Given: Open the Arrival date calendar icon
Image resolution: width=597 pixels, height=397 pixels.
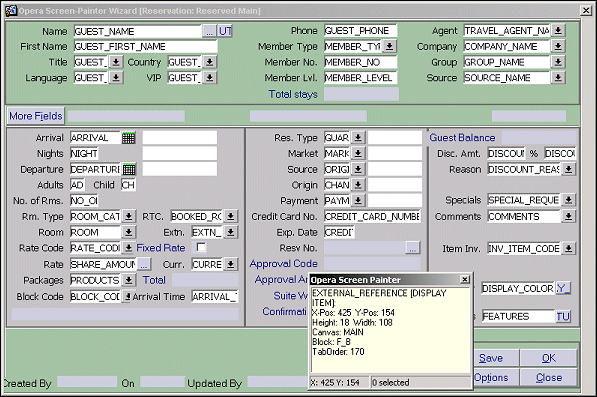Looking at the screenshot, I should point(128,138).
